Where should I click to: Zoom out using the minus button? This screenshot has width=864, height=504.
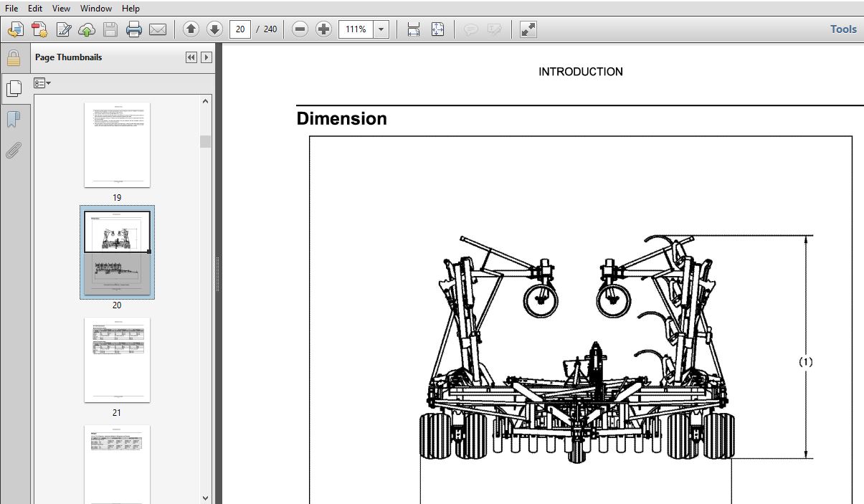(x=300, y=29)
